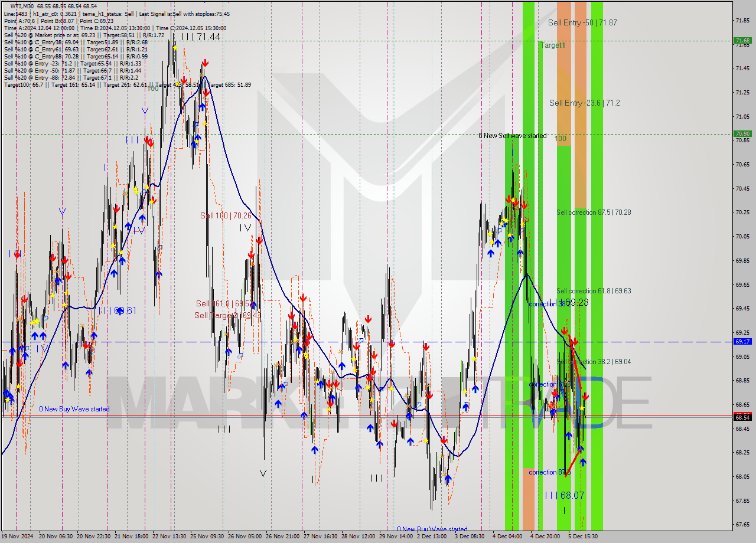Click the 67.65 price axis label

742,525
